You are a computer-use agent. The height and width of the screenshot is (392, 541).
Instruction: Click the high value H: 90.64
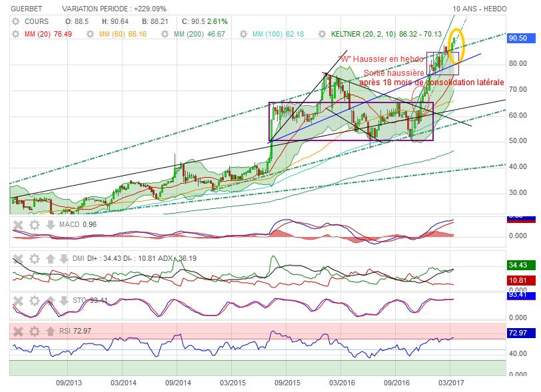pos(115,22)
